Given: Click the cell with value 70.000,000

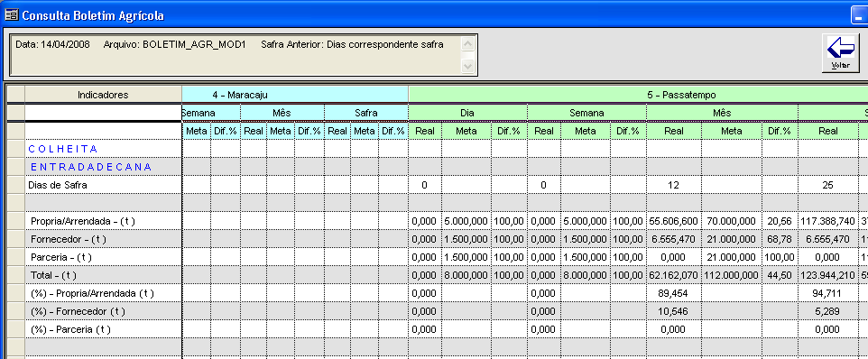Looking at the screenshot, I should (731, 221).
